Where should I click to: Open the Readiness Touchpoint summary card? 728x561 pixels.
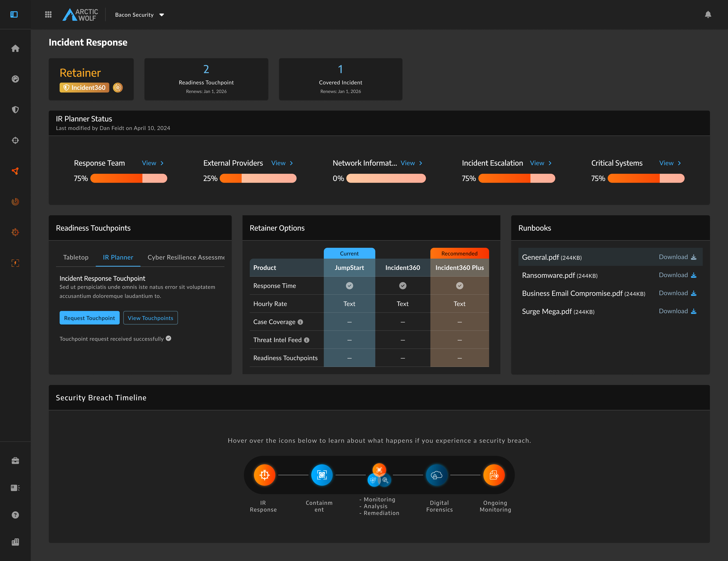pos(206,79)
